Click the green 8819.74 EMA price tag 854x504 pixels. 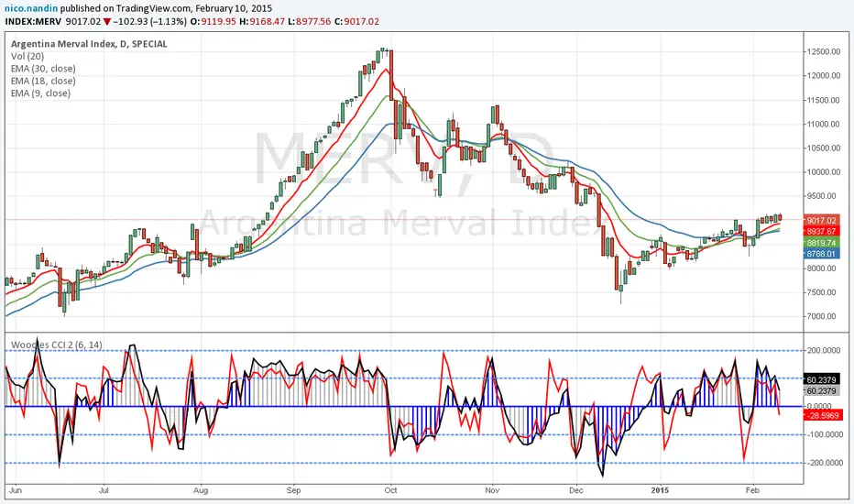point(821,243)
